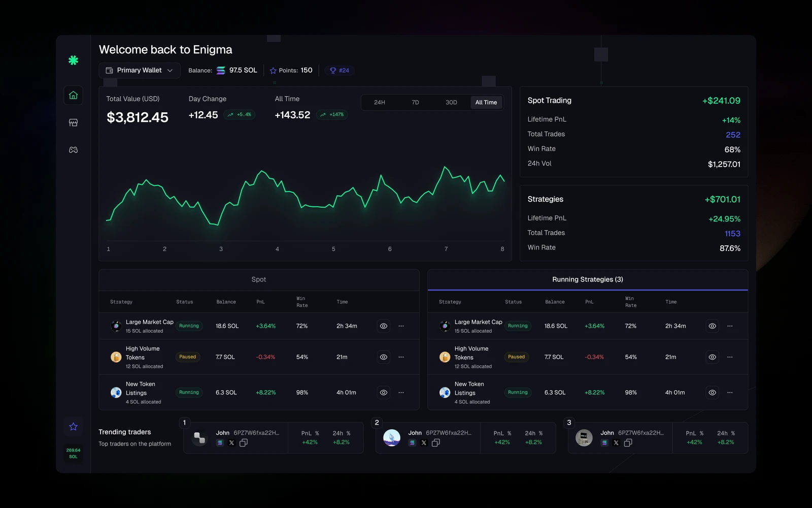Viewport: 812px width, 508px height.
Task: Open third trending trader's avatar
Action: [584, 437]
